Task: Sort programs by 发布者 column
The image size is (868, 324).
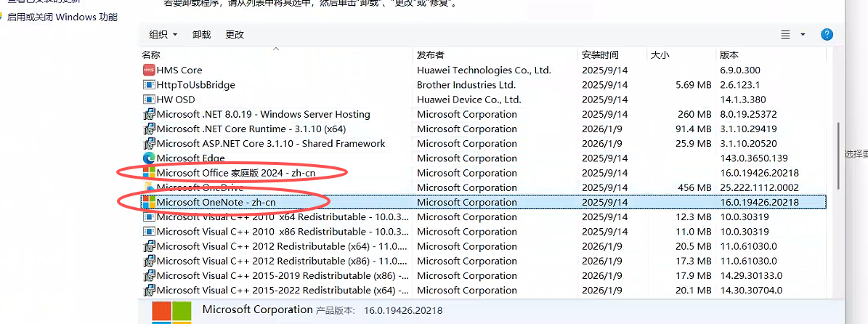Action: 430,54
